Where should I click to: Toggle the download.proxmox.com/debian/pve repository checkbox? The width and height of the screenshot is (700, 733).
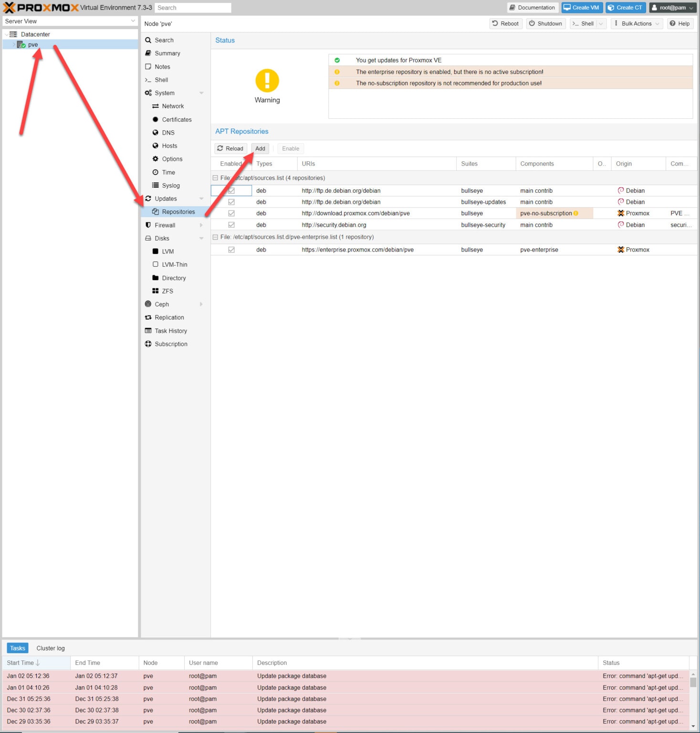coord(231,213)
